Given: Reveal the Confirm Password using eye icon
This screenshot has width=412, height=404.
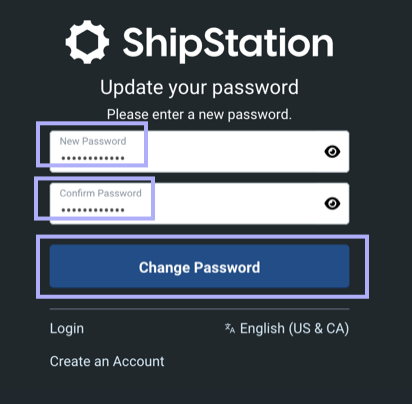Looking at the screenshot, I should (332, 203).
